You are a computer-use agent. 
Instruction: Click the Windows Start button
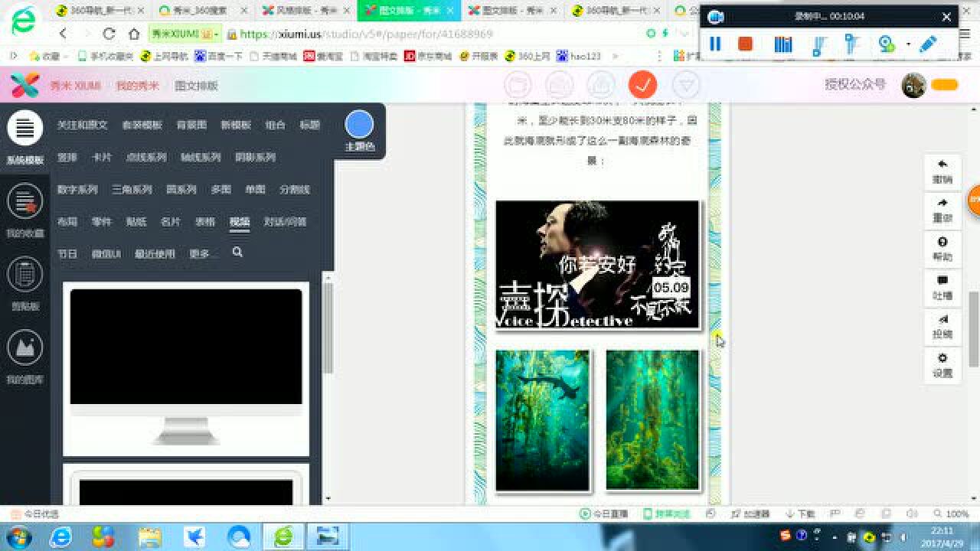click(x=17, y=536)
